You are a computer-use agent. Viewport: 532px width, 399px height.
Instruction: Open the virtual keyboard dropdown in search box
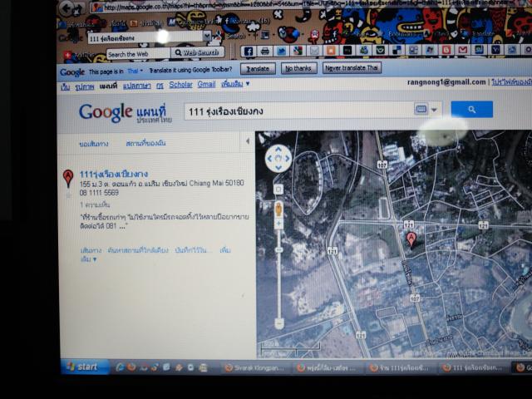pyautogui.click(x=434, y=110)
